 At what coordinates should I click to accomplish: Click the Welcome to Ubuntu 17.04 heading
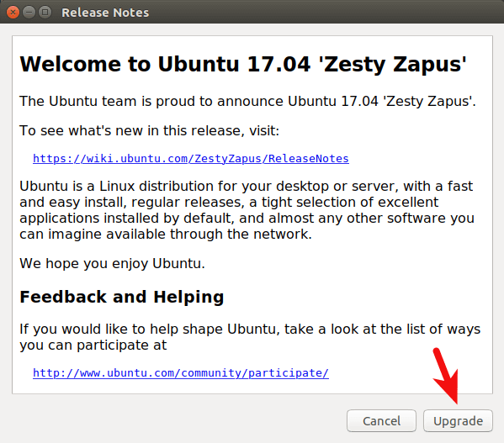click(243, 65)
